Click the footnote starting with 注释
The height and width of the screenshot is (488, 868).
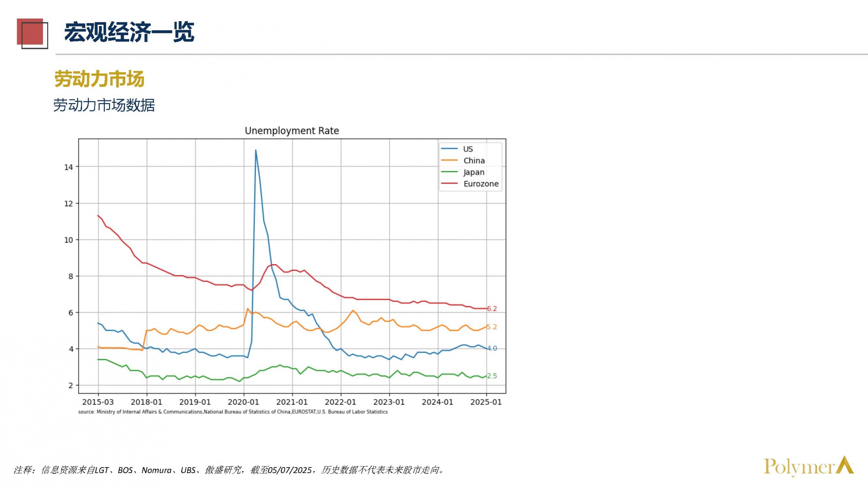pos(229,470)
